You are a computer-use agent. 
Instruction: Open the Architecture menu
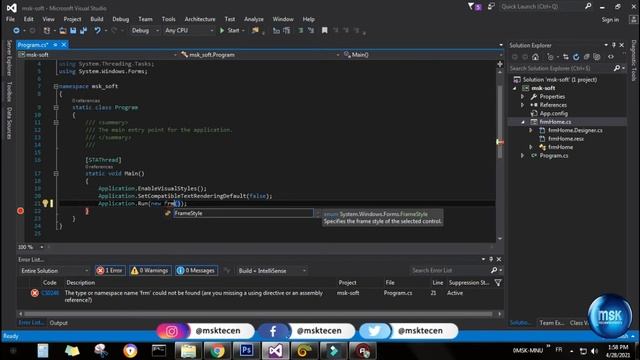pyautogui.click(x=200, y=19)
